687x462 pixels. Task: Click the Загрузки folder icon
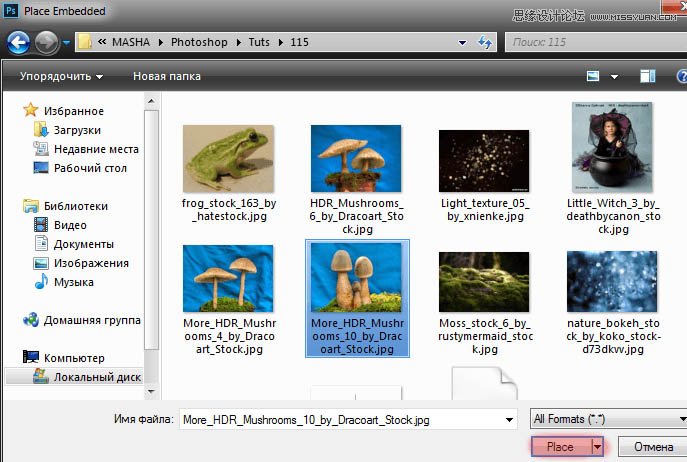41,130
